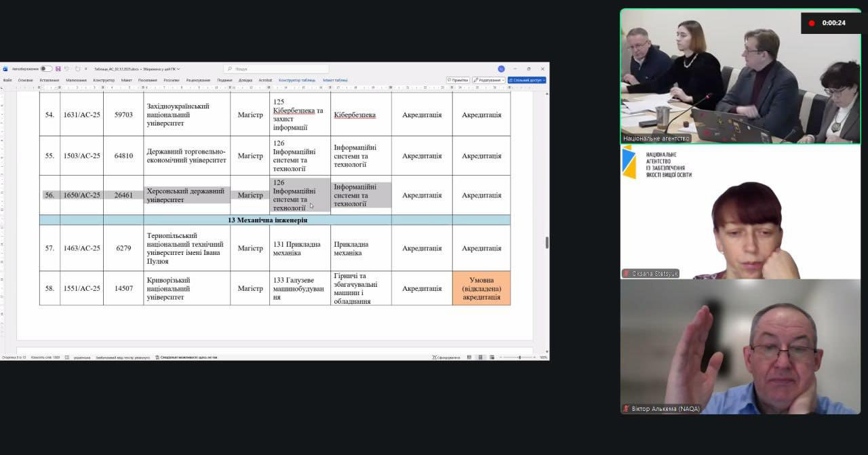Select Viktor Alkema video participant tile
The height and width of the screenshot is (455, 868).
(x=741, y=347)
